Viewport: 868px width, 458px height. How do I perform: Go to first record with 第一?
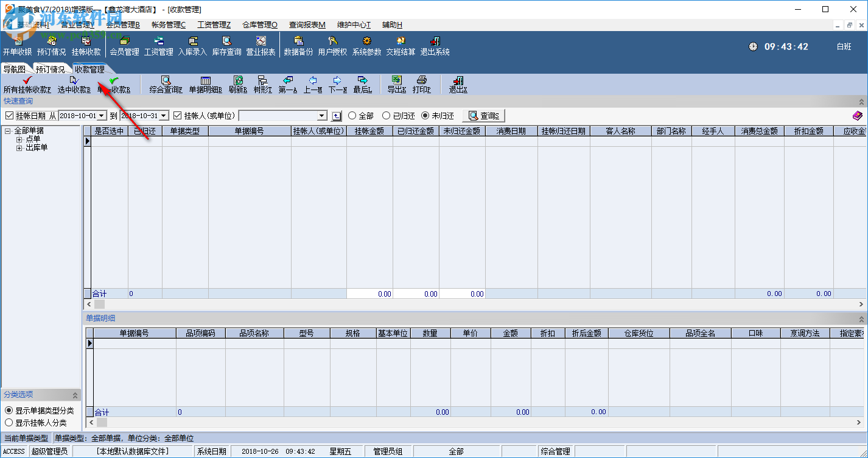coord(288,85)
